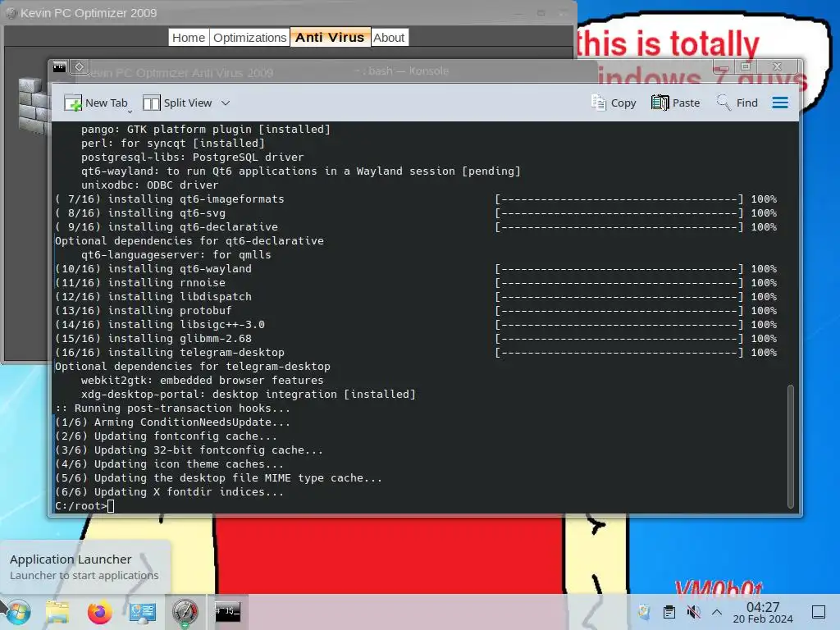The height and width of the screenshot is (630, 840).
Task: Click the 'Running post-transaction hooks...' line
Action: point(172,409)
